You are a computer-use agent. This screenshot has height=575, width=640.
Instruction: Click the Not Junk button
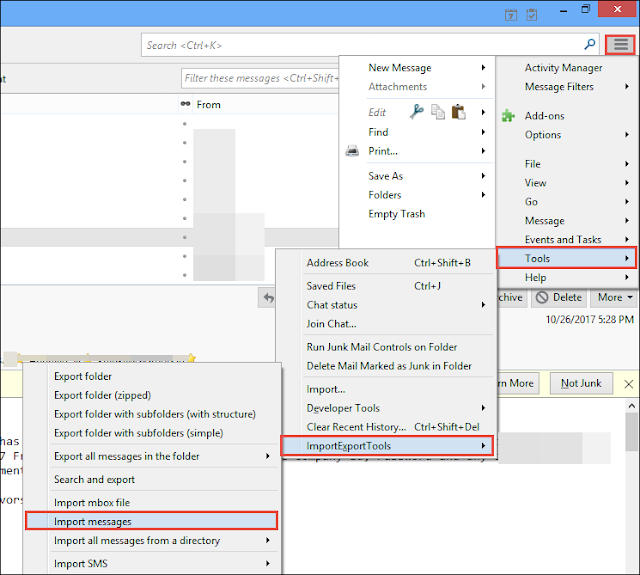pyautogui.click(x=581, y=383)
